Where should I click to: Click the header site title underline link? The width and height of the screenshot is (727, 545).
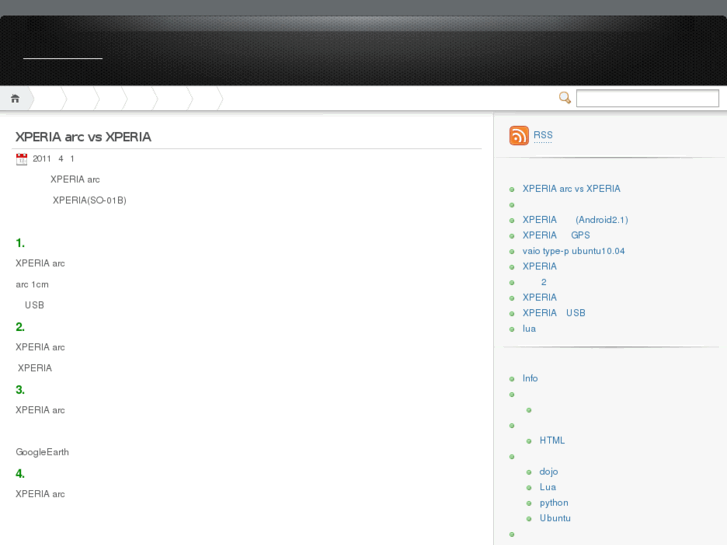tap(63, 56)
